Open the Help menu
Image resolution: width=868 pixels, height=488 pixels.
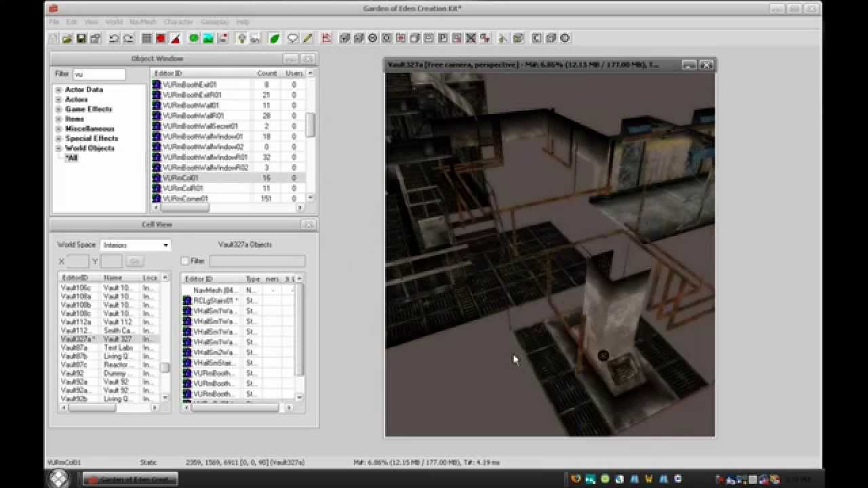(x=243, y=22)
